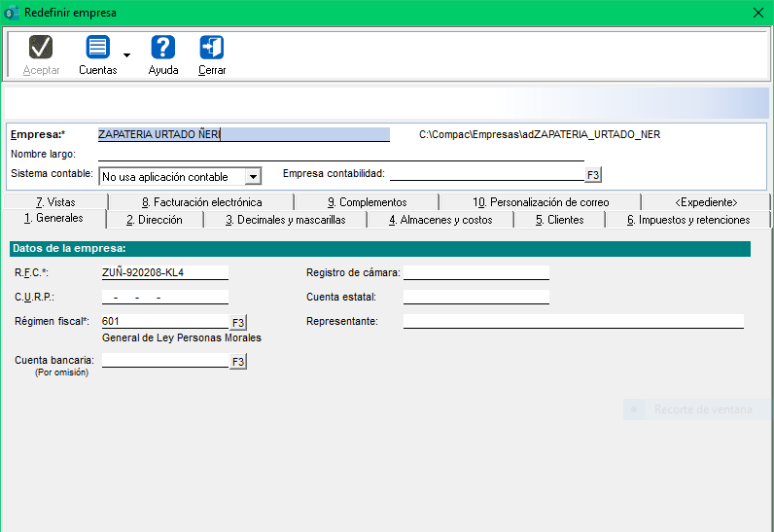The image size is (774, 532).
Task: Click the R.F.C. input field
Action: click(164, 272)
